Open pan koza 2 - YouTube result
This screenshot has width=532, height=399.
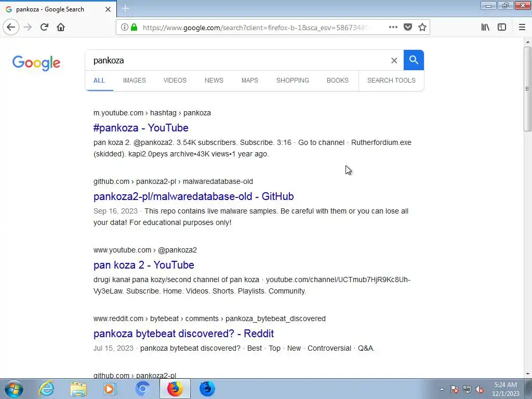point(143,265)
